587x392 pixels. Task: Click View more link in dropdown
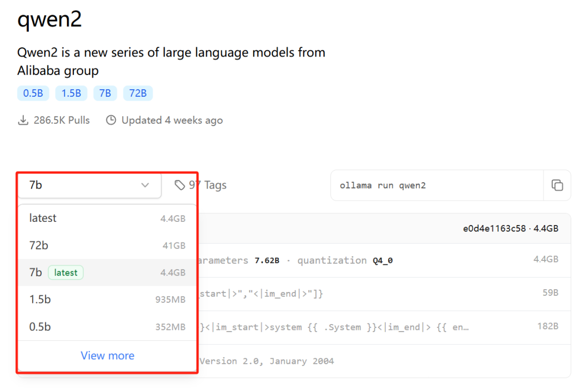(x=107, y=356)
